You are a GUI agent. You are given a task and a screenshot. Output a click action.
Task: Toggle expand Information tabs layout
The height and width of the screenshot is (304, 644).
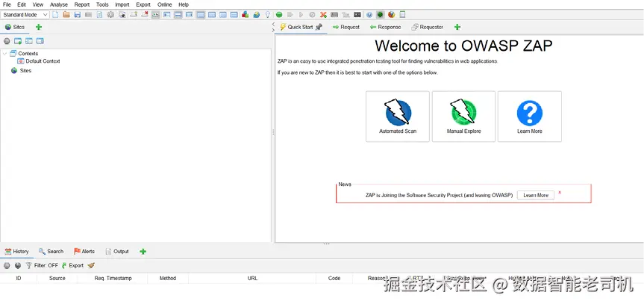178,15
